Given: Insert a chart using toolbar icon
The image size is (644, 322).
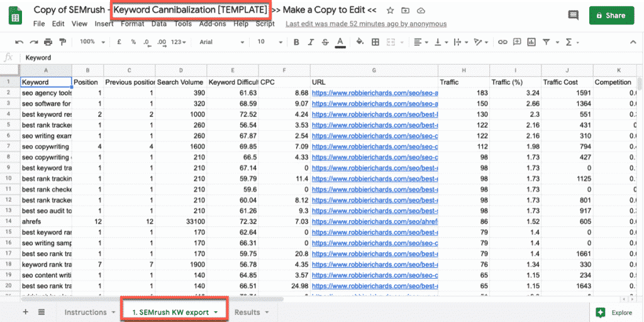Looking at the screenshot, I should point(531,42).
